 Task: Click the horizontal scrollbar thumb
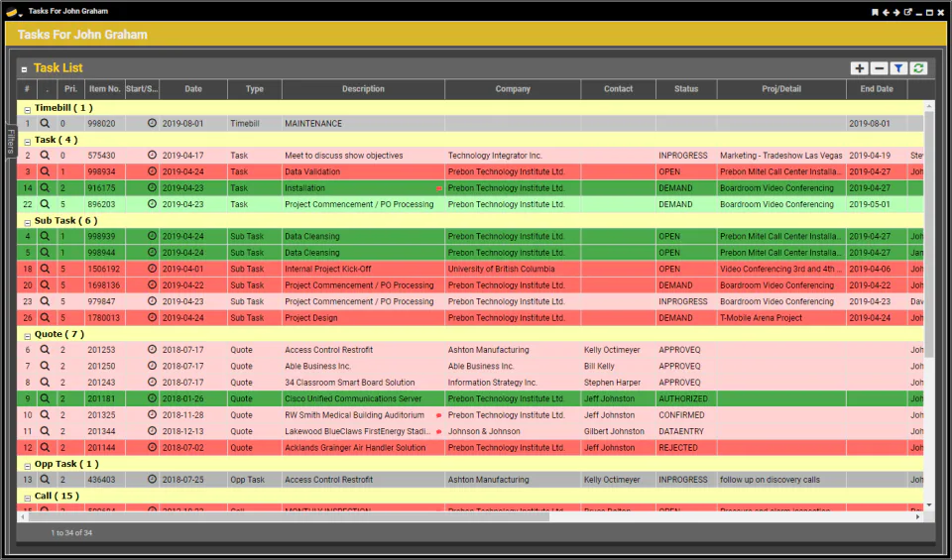click(289, 517)
